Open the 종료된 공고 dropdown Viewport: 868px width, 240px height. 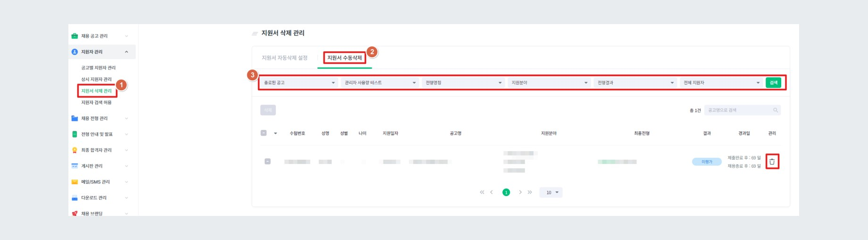[x=299, y=83]
